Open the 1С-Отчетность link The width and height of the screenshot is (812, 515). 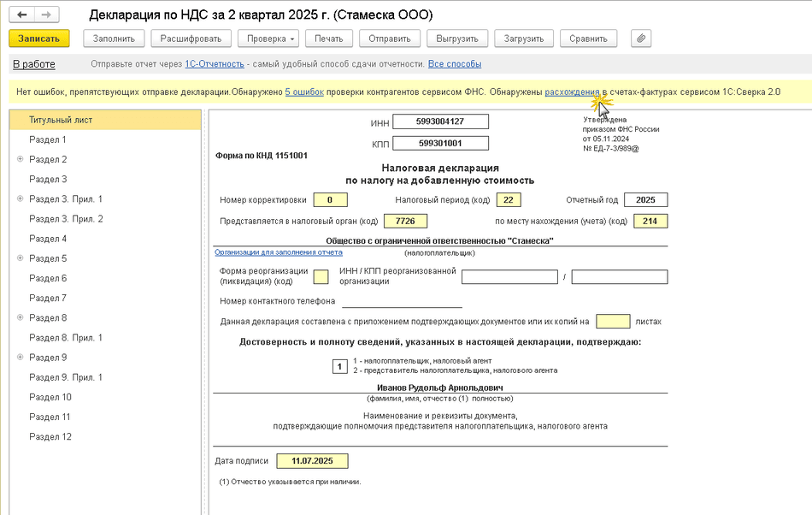click(215, 64)
